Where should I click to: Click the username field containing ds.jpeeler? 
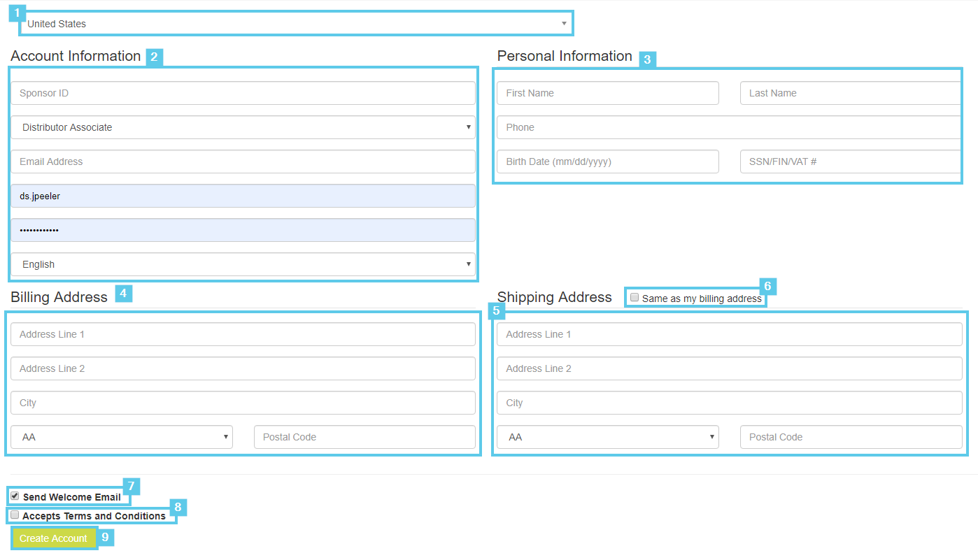pos(243,196)
